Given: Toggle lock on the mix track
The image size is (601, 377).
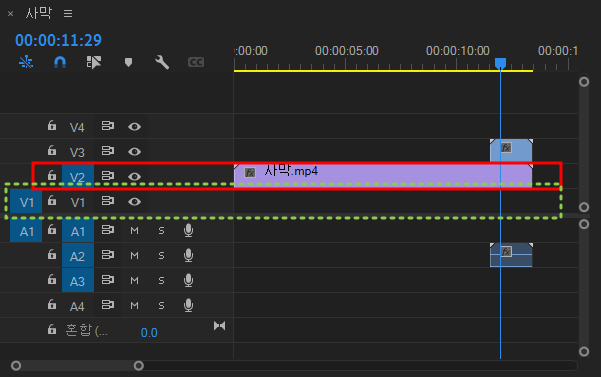Looking at the screenshot, I should [x=52, y=329].
